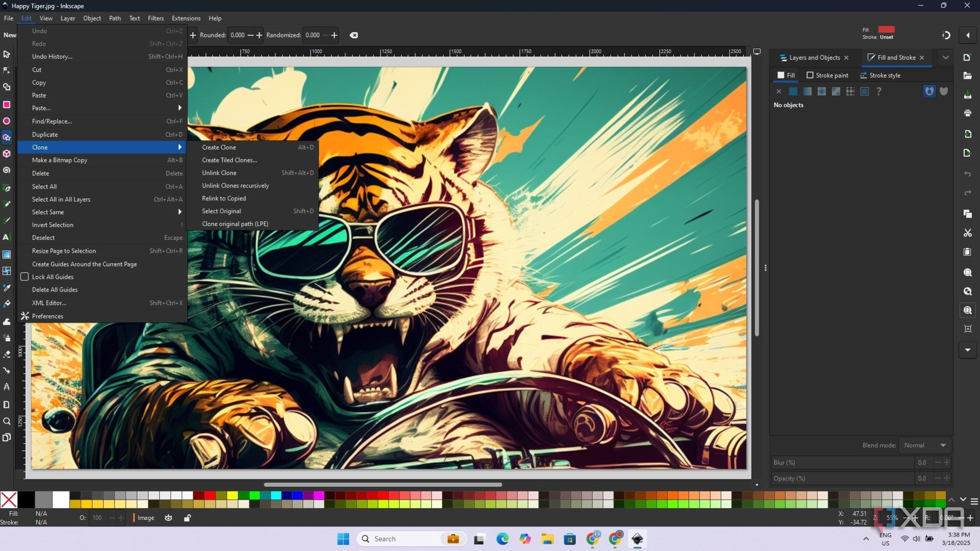Select Duplicate in Edit menu
This screenshot has height=551, width=980.
pyautogui.click(x=102, y=134)
